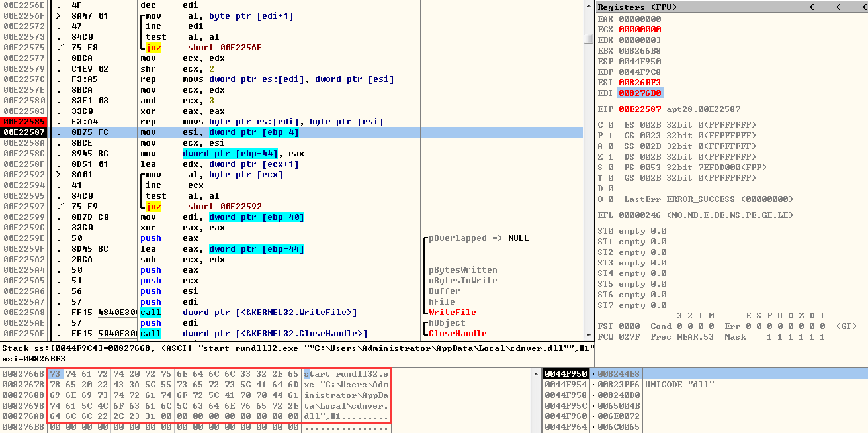Click the 'pOverlapped => NULL' argument comment
The width and height of the screenshot is (868, 433).
click(x=479, y=238)
